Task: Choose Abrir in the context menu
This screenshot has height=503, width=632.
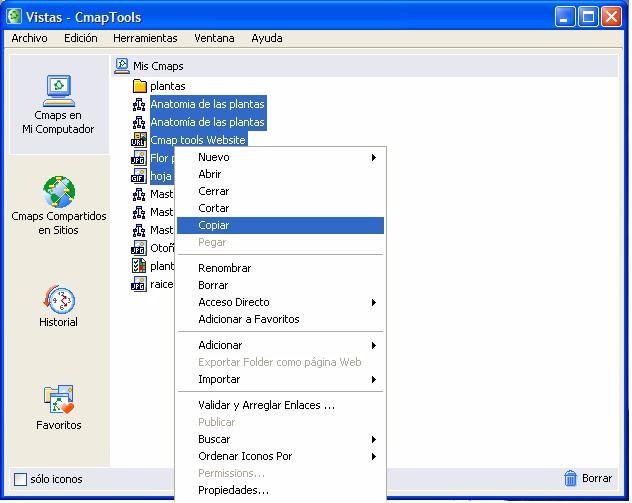Action: (281, 174)
